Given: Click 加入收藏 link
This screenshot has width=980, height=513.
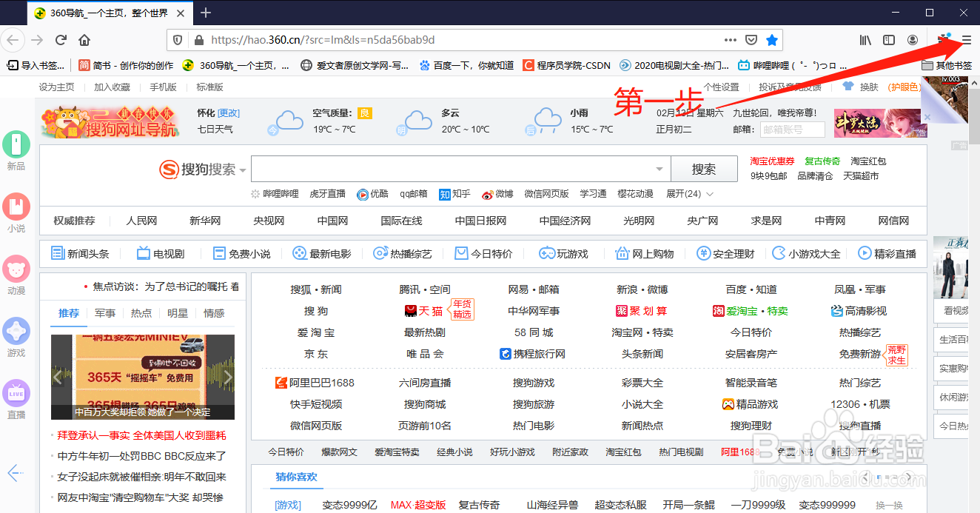Looking at the screenshot, I should (112, 87).
